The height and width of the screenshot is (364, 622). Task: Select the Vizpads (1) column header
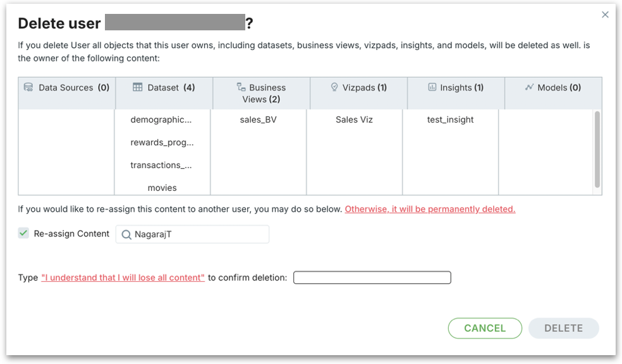pyautogui.click(x=359, y=88)
